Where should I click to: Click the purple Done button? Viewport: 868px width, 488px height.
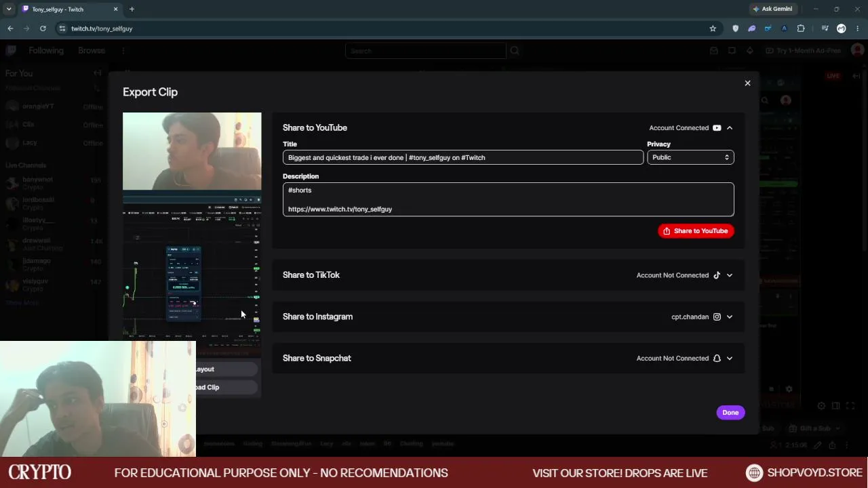point(730,413)
